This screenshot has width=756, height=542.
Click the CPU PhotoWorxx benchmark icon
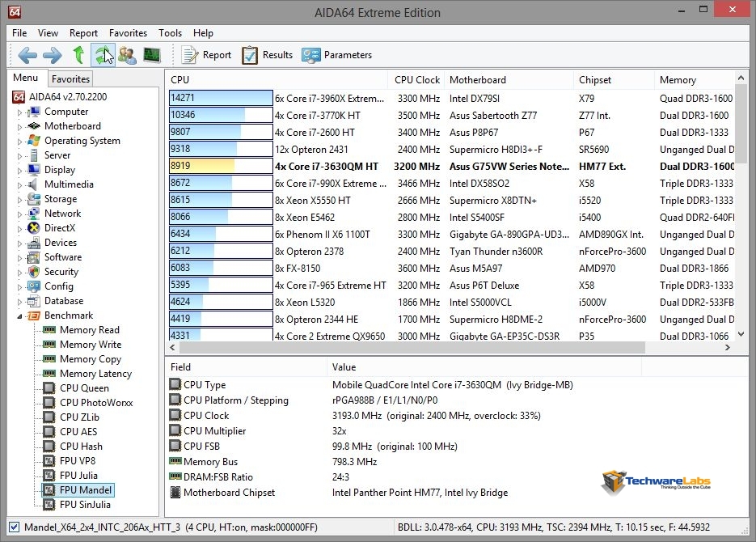(x=49, y=403)
